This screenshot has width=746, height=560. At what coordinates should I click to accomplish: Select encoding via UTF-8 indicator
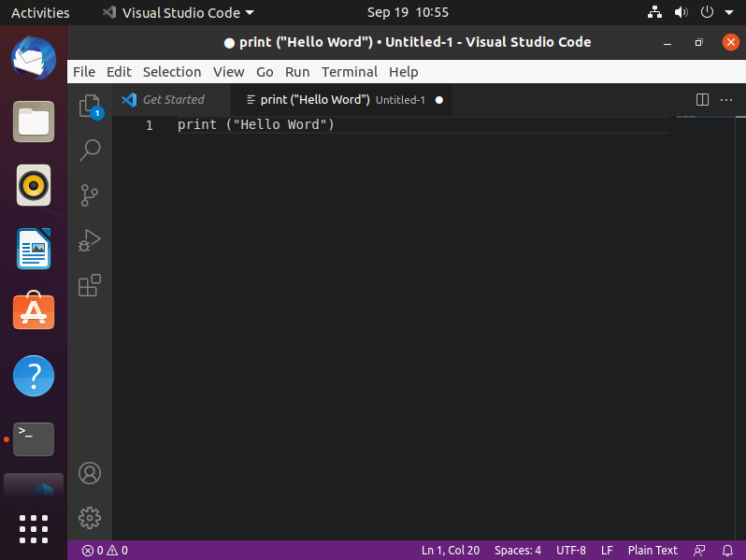571,551
